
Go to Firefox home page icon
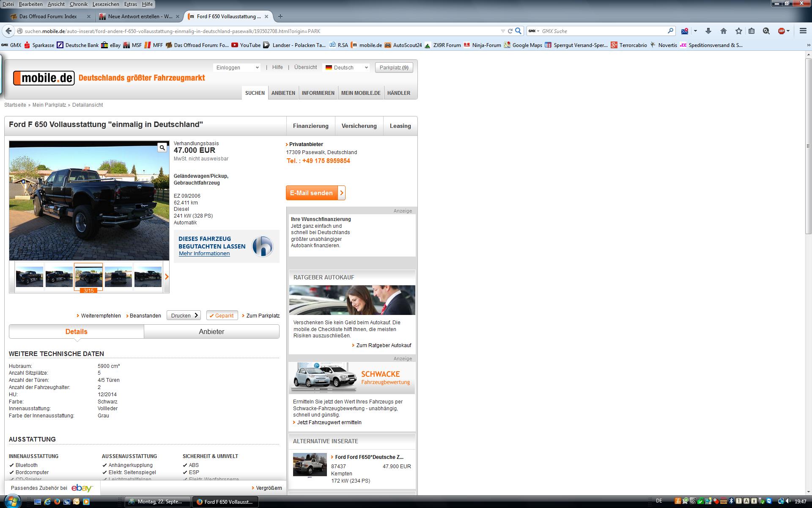click(724, 31)
